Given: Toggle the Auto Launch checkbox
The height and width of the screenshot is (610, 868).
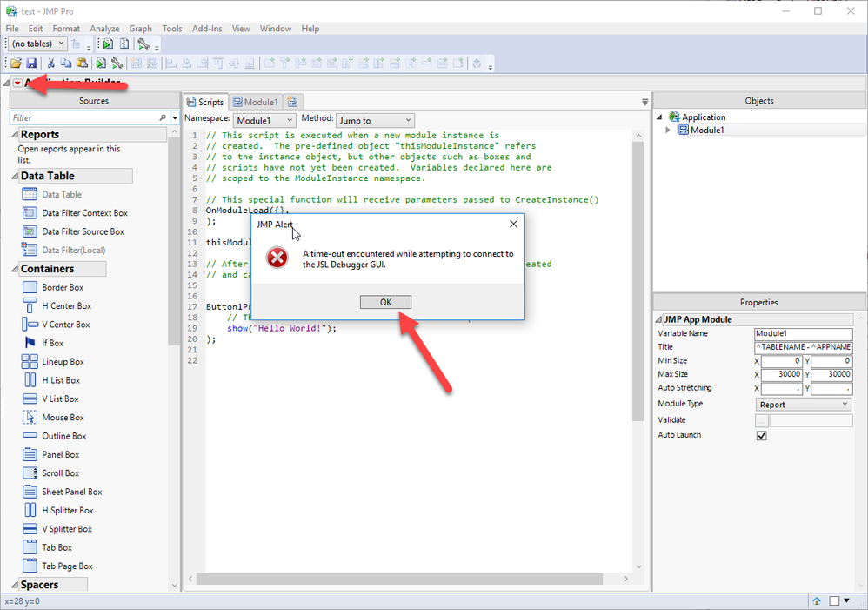Looking at the screenshot, I should [x=762, y=435].
